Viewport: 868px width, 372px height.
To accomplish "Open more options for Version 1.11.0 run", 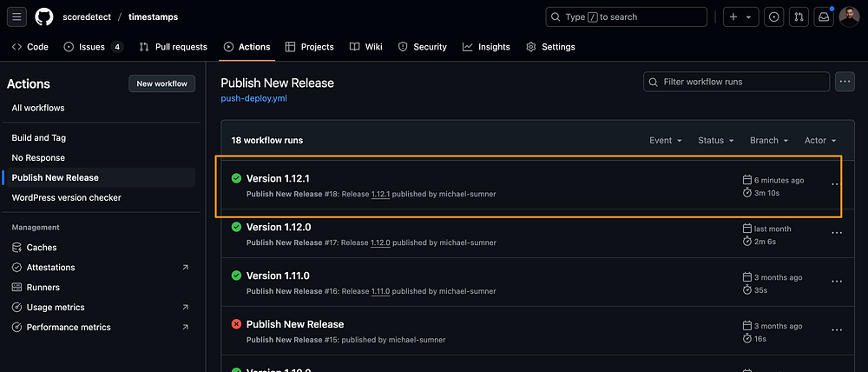I will point(837,282).
